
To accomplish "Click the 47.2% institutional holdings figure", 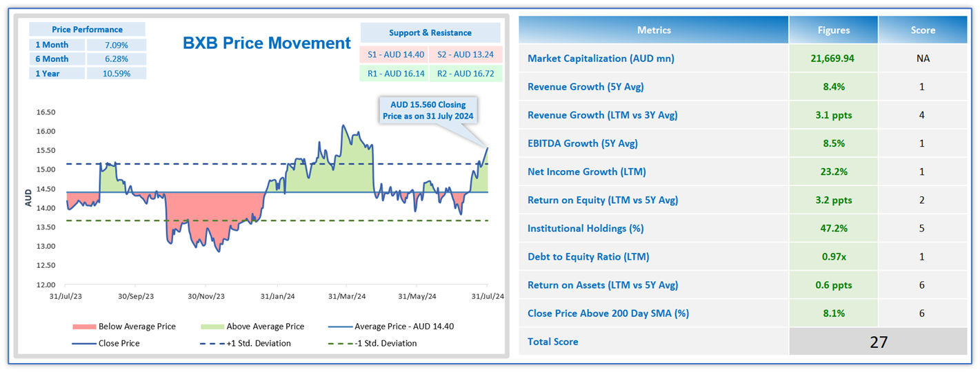I will [x=833, y=228].
